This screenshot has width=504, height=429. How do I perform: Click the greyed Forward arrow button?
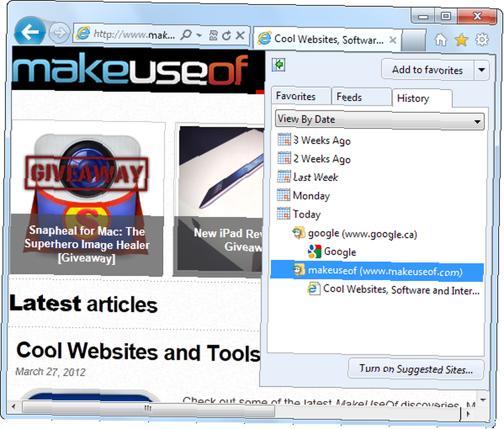click(x=59, y=32)
